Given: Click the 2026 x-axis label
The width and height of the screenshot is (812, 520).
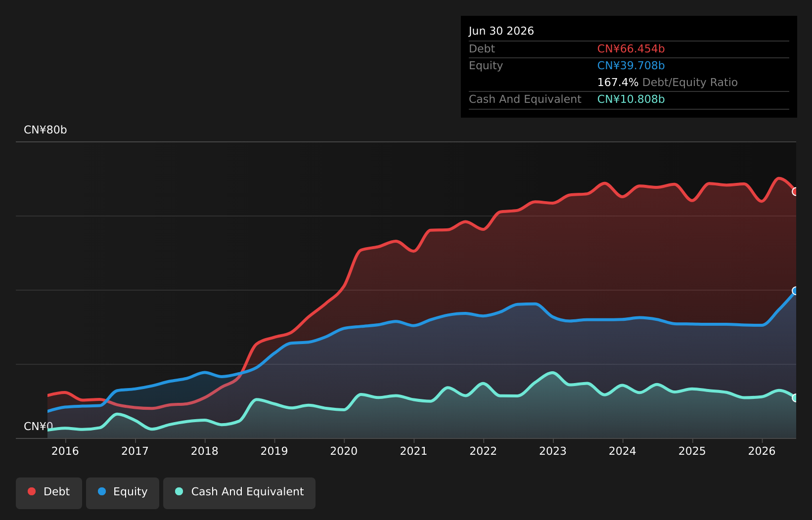Looking at the screenshot, I should [x=762, y=451].
